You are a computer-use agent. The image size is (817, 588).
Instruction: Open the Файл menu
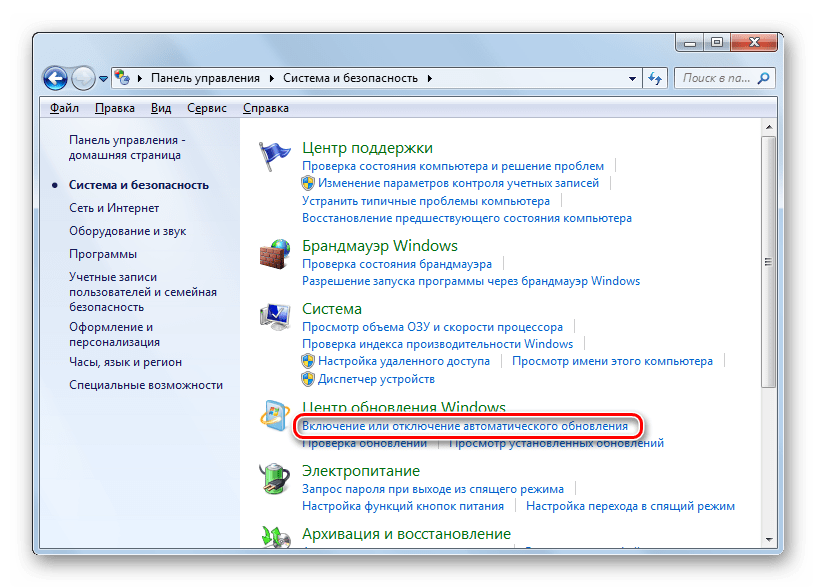tap(64, 108)
